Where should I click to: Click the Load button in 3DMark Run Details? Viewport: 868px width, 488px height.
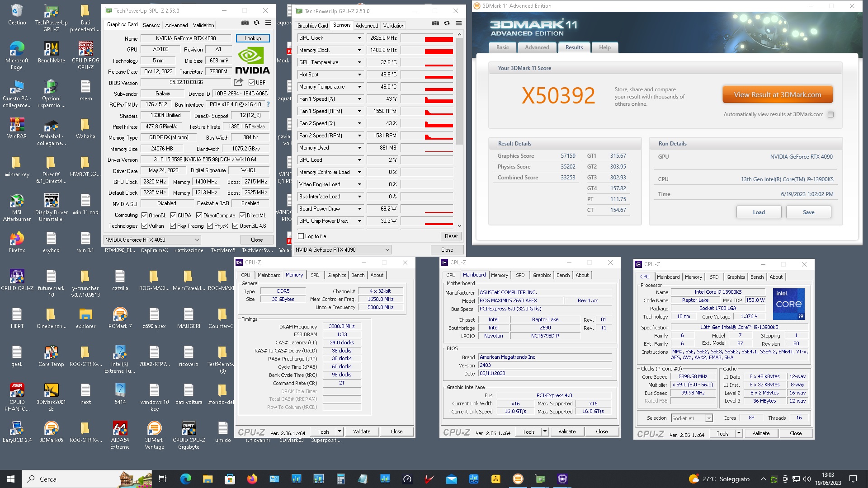pos(759,212)
